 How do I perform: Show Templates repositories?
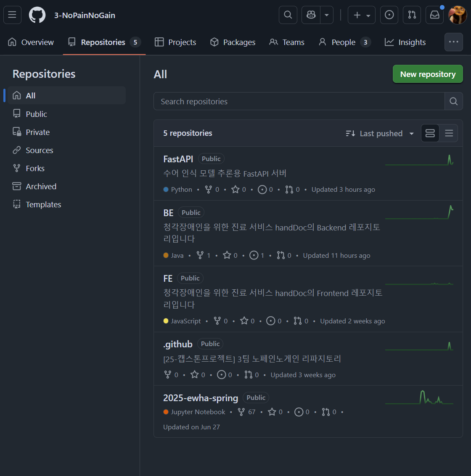(66, 205)
